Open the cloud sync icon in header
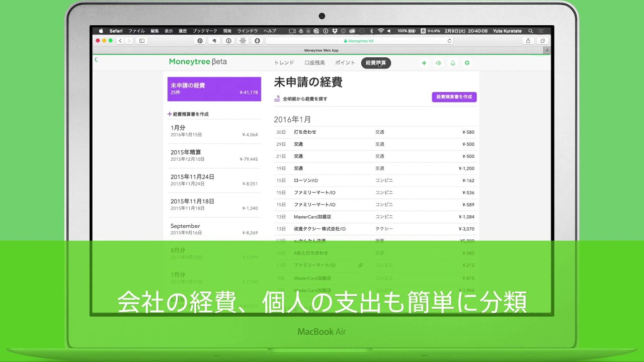644x362 pixels. pyautogui.click(x=438, y=63)
